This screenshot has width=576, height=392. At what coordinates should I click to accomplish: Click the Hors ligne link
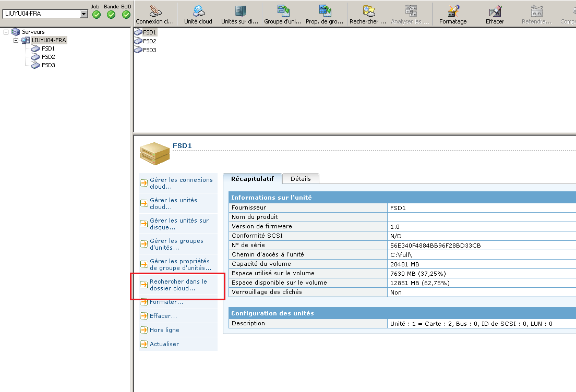tap(164, 330)
